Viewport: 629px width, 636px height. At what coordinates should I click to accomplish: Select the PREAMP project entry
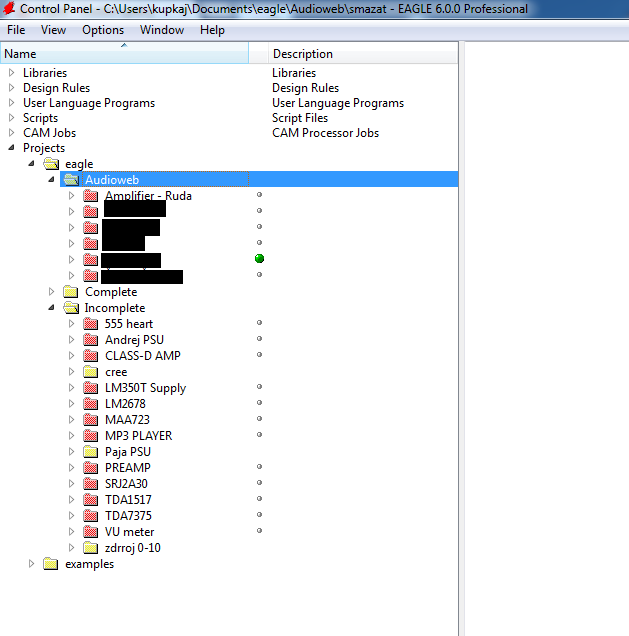tap(127, 468)
